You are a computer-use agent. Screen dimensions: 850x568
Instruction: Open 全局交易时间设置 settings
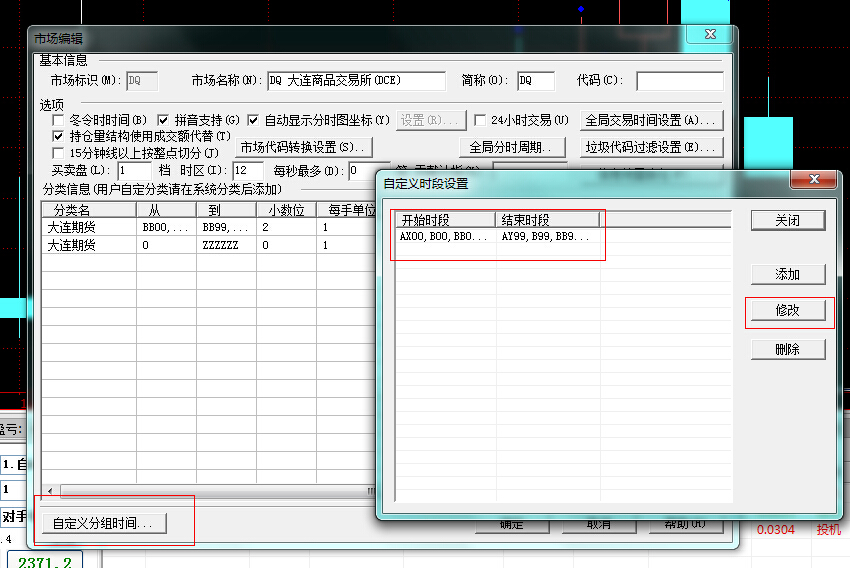click(x=651, y=120)
